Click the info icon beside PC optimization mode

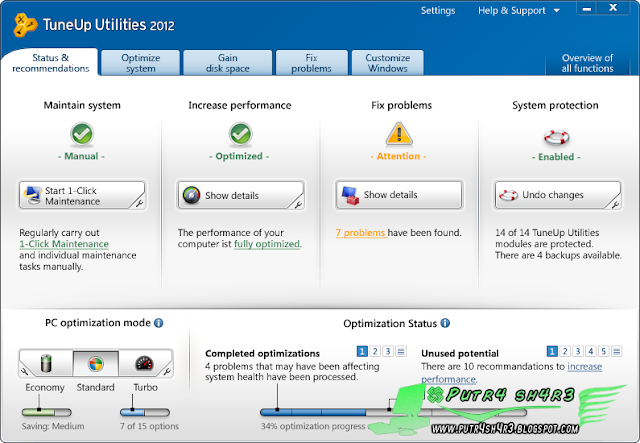point(159,323)
